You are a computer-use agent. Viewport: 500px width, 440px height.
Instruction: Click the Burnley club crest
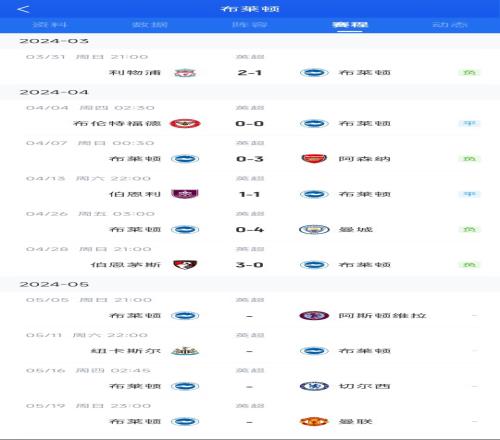tap(185, 194)
